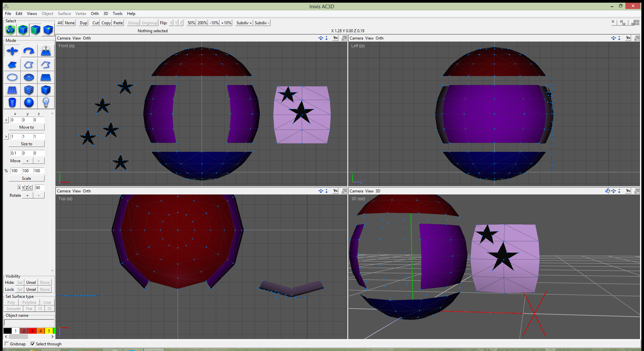The height and width of the screenshot is (351, 644).
Task: Expand the Move to position arrow
Action: coord(6,120)
